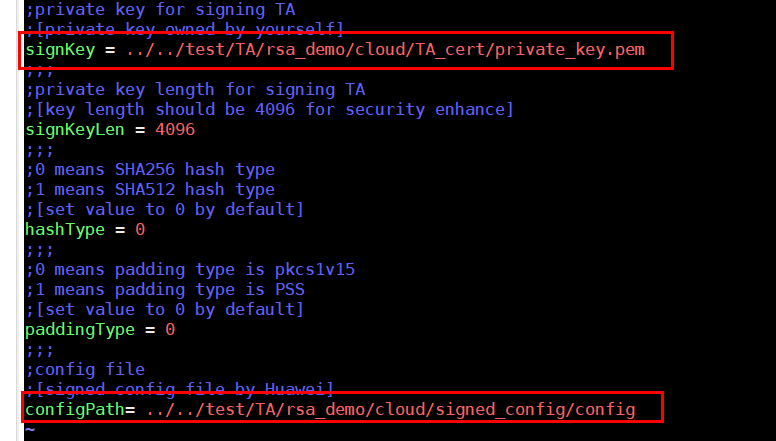Viewport: 776px width, 441px height.
Task: Click the ';0 means SHA256 hash type' line
Action: pos(150,170)
